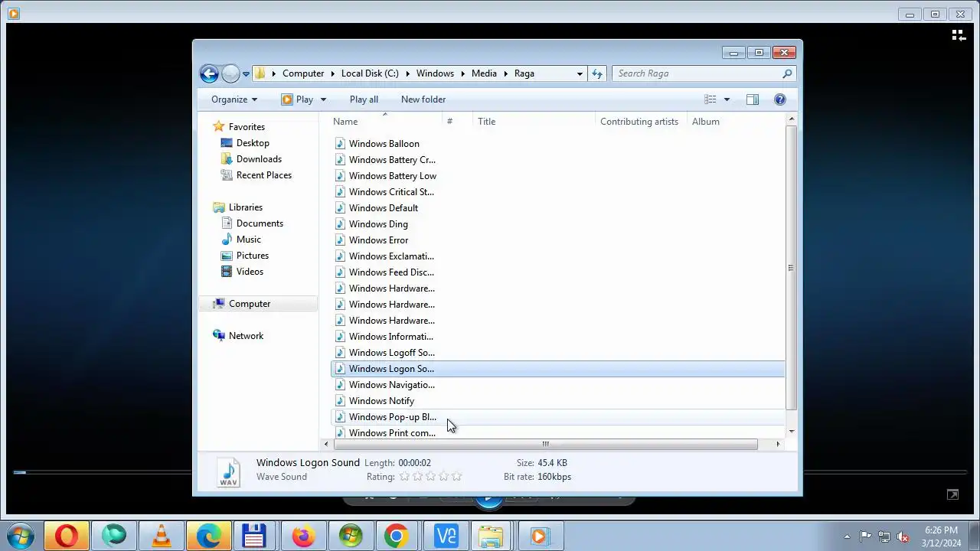Click the search magnifier icon

pos(787,73)
